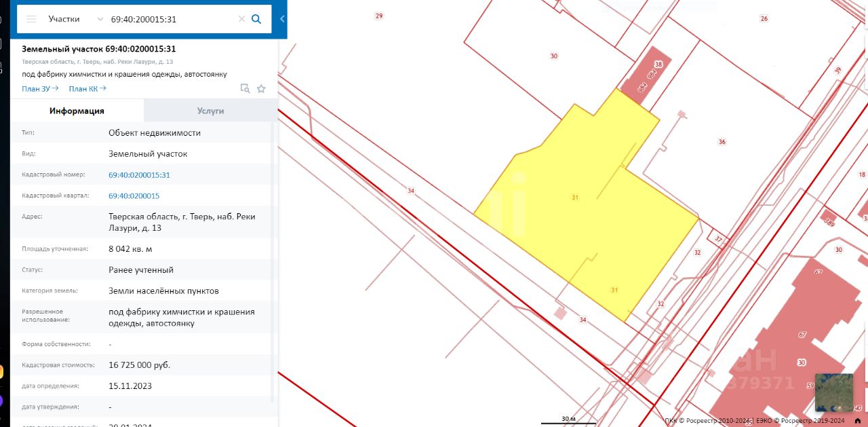The image size is (868, 427).
Task: Select the "Информация" tab
Action: 77,111
